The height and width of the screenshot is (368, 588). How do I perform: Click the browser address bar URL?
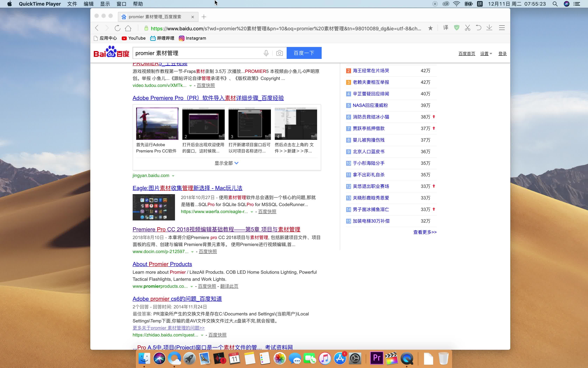tap(286, 28)
